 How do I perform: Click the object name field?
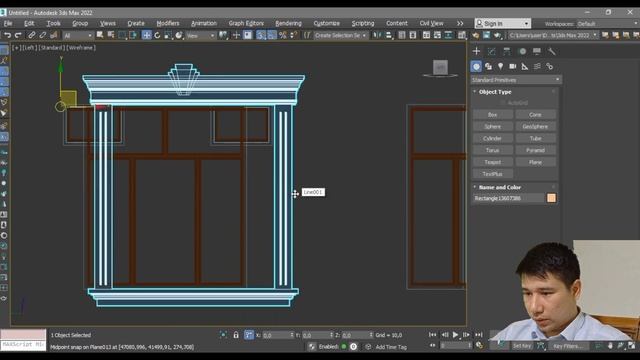point(509,198)
